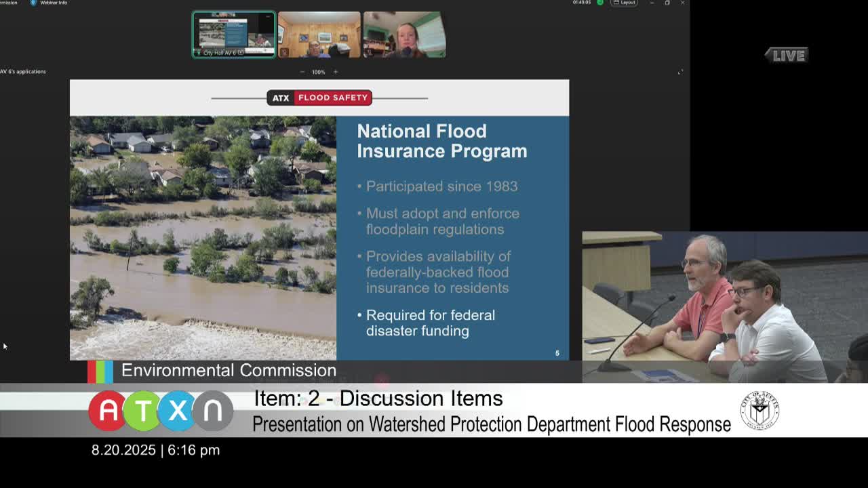868x488 pixels.
Task: Click the City of Austin seal
Action: tap(759, 411)
